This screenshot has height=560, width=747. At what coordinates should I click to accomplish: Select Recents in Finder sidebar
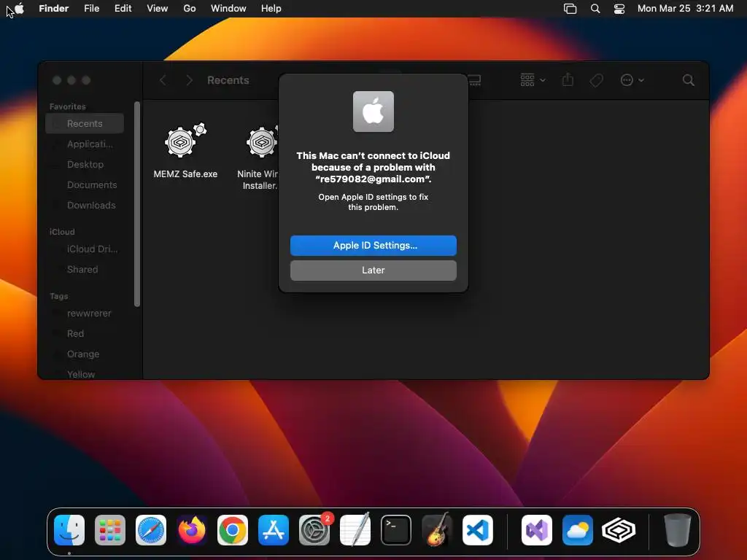click(x=85, y=123)
